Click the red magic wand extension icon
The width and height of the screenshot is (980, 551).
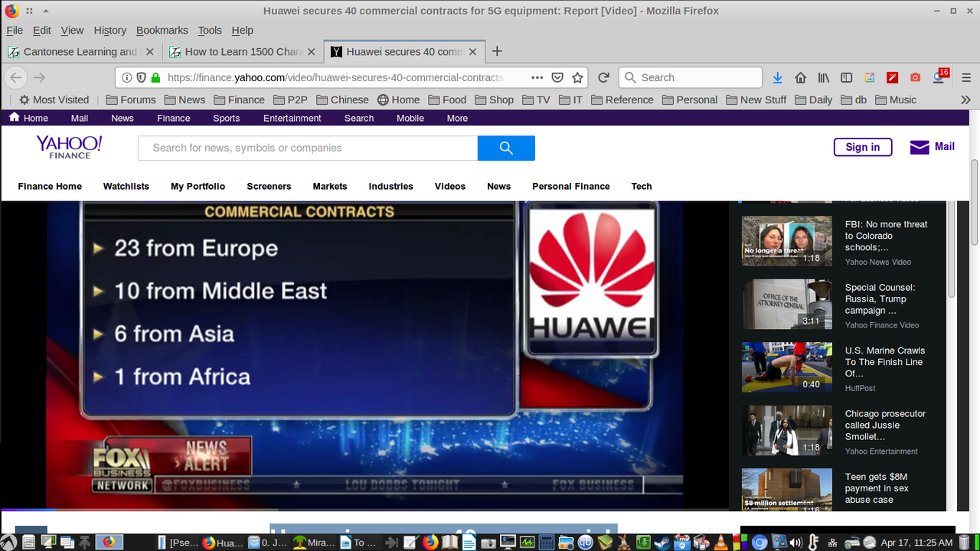pos(893,77)
